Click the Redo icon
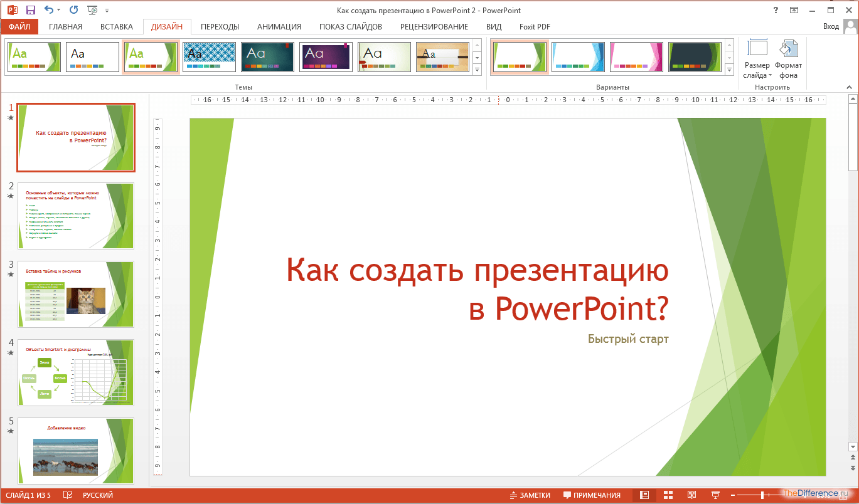 coord(74,9)
